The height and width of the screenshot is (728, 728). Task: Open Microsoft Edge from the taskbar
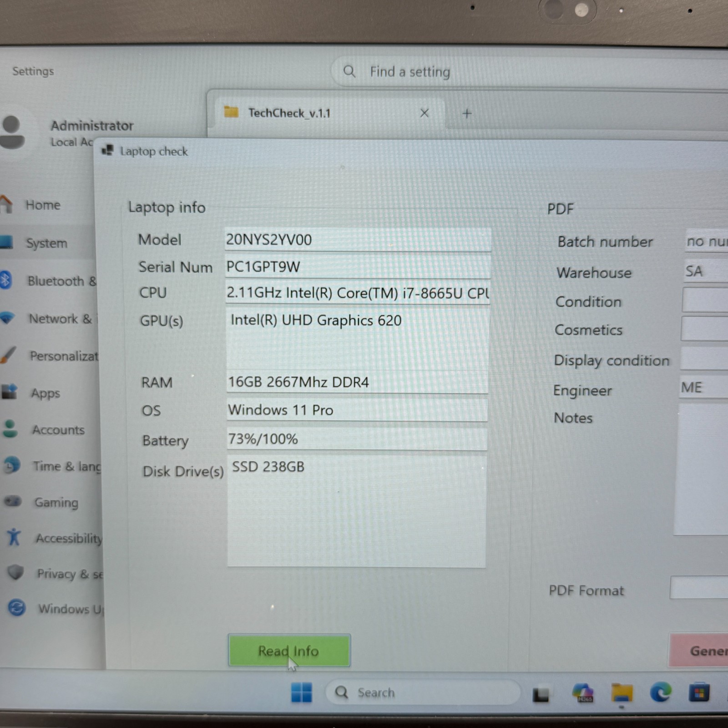coord(661,693)
